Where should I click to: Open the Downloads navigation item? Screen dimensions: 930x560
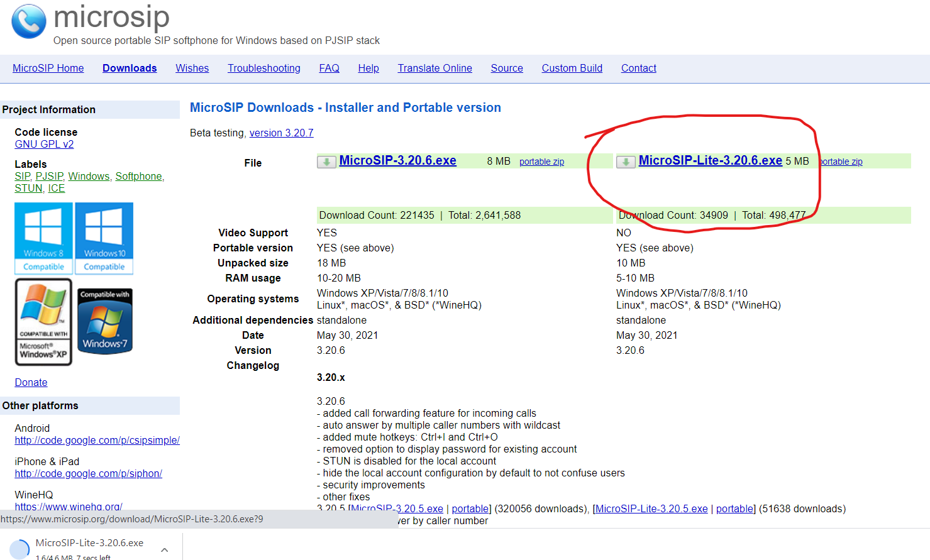point(130,68)
